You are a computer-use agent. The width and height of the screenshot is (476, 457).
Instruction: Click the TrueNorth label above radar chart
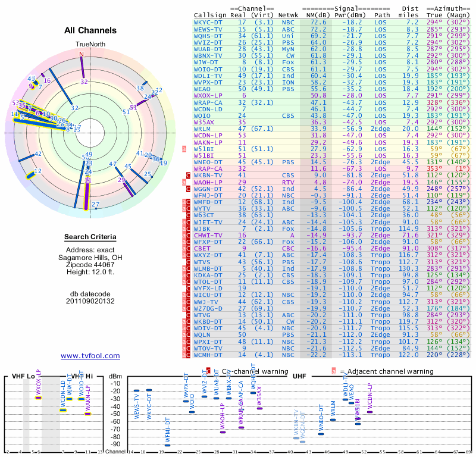(x=90, y=45)
